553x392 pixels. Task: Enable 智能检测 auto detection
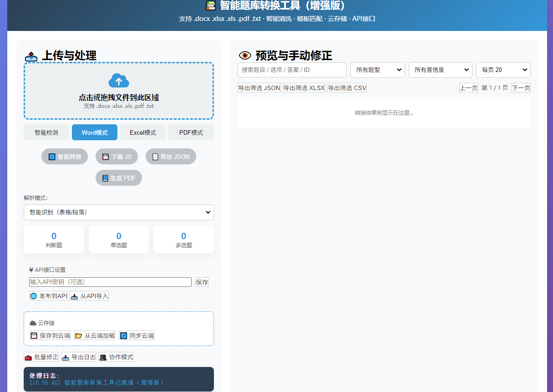[x=46, y=132]
